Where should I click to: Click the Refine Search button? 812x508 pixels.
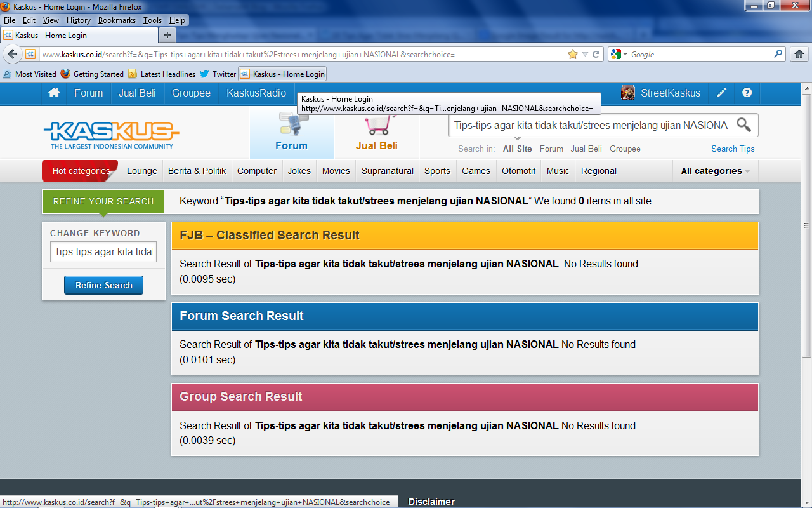pyautogui.click(x=103, y=285)
